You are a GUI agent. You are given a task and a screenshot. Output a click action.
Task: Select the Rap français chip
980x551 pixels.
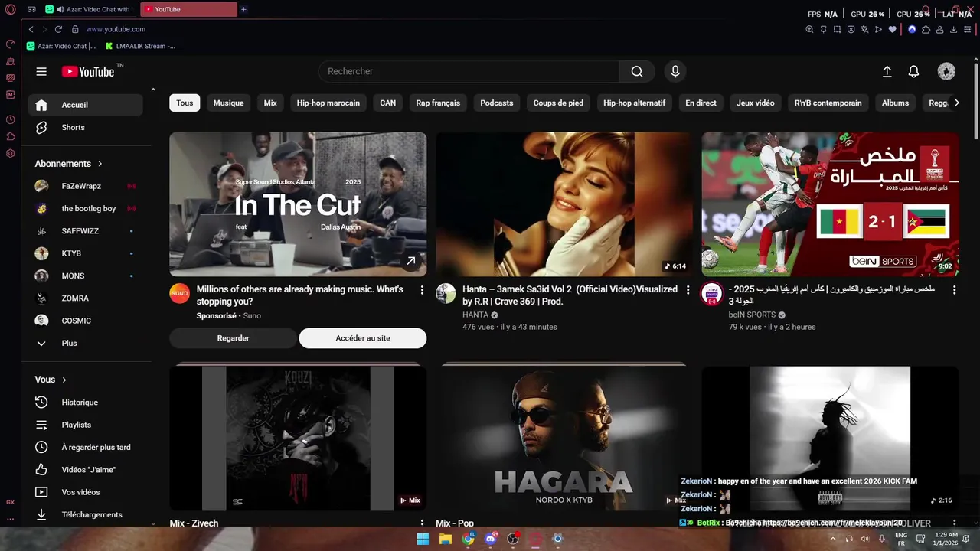438,103
